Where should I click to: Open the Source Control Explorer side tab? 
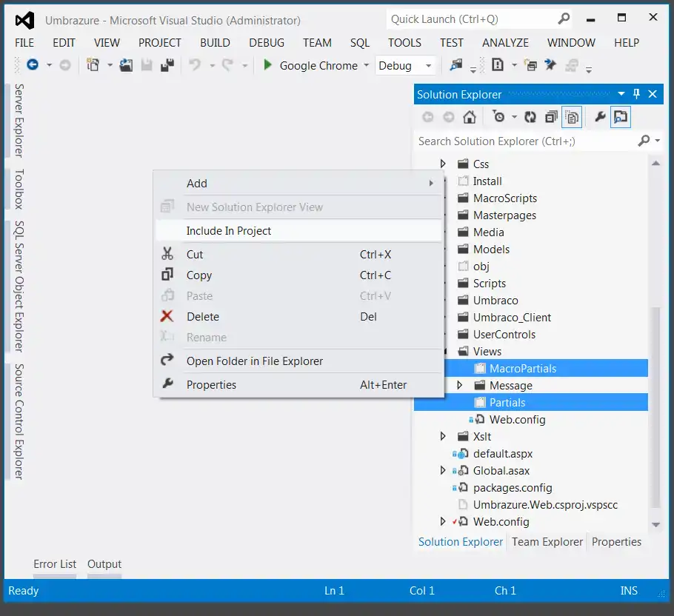[x=19, y=421]
